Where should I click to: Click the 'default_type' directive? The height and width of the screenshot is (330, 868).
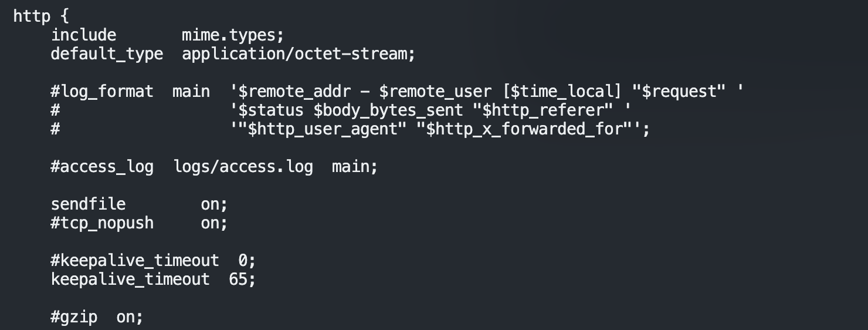pos(107,54)
